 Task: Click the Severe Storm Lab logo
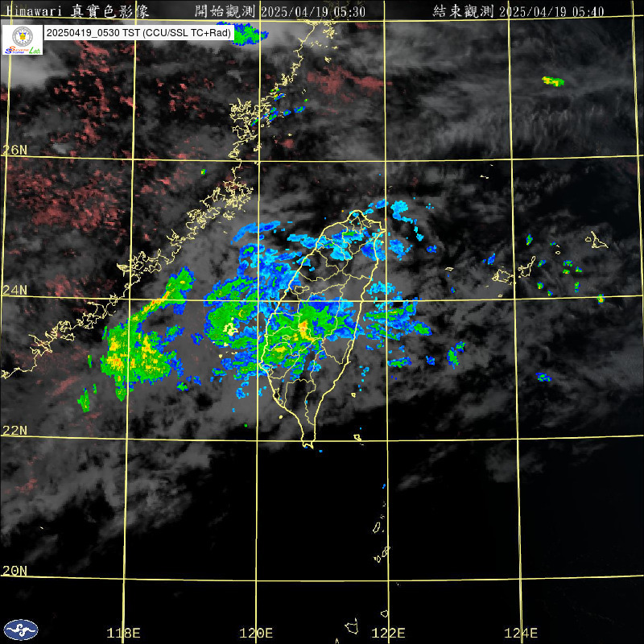tap(23, 39)
